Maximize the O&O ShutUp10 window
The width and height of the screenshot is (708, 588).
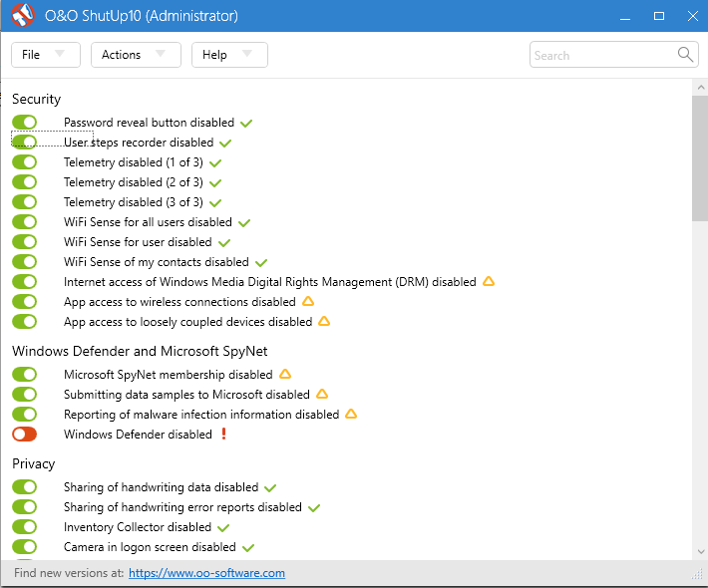point(659,16)
